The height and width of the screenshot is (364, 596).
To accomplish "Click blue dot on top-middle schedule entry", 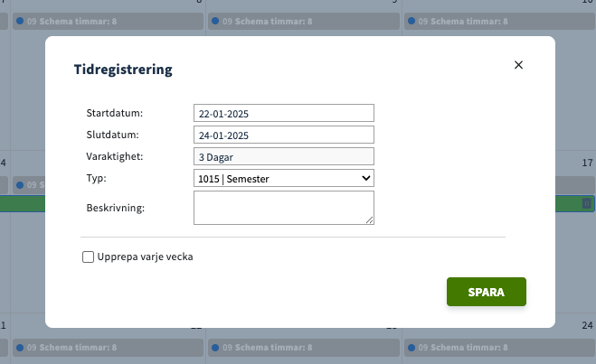I will (x=214, y=20).
